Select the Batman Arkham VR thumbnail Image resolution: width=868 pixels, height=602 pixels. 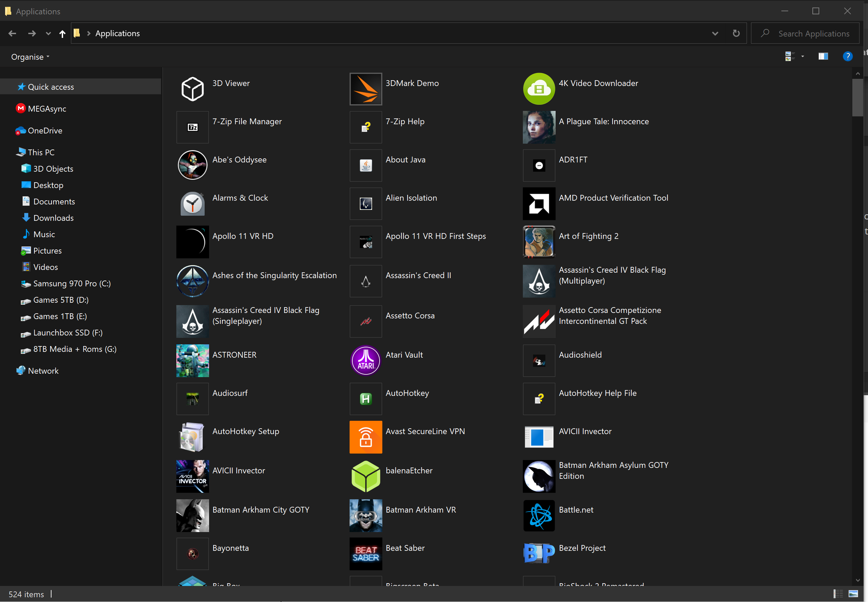(x=366, y=516)
